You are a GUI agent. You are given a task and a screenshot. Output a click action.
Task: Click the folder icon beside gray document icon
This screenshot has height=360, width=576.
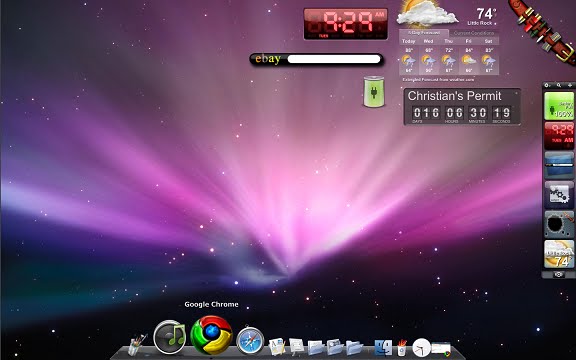316,348
